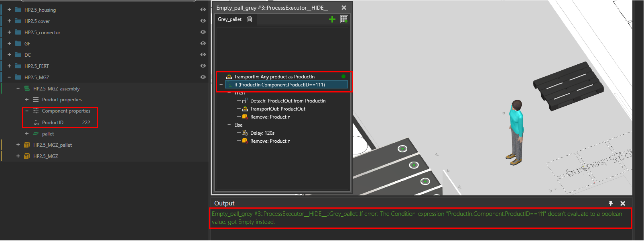Screen dimensions: 644x242
Task: Expand the Product properties node
Action: [x=27, y=100]
